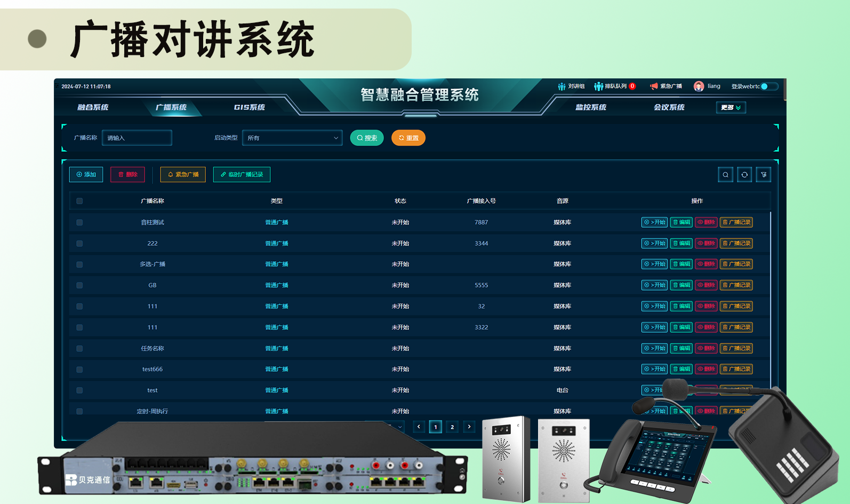Image resolution: width=850 pixels, height=504 pixels.
Task: Click the green 搜索 button
Action: pyautogui.click(x=367, y=138)
